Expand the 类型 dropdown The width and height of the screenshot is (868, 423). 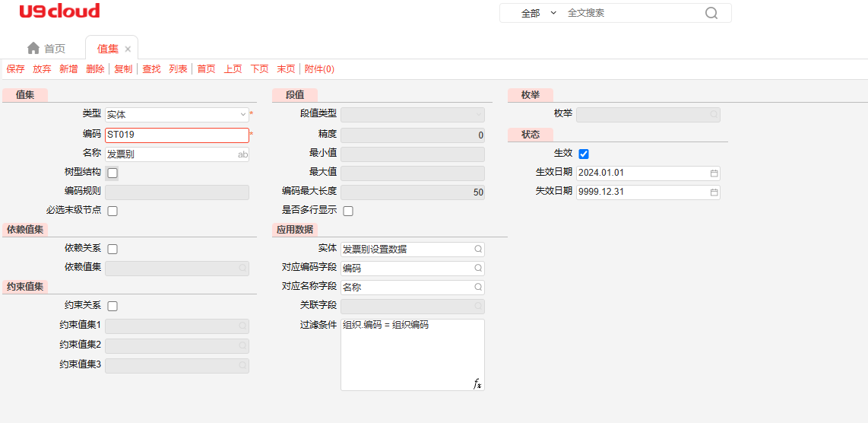tap(243, 115)
